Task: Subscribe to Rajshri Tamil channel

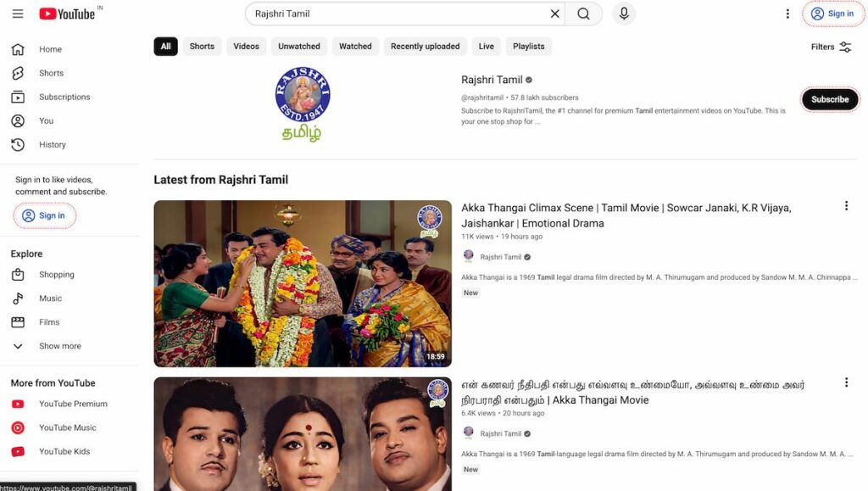Action: 829,99
